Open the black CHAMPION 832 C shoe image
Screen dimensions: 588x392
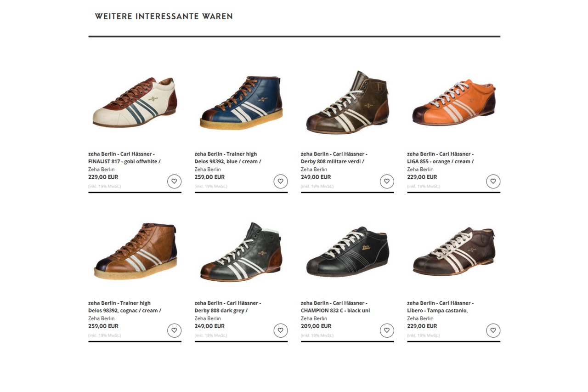(348, 251)
